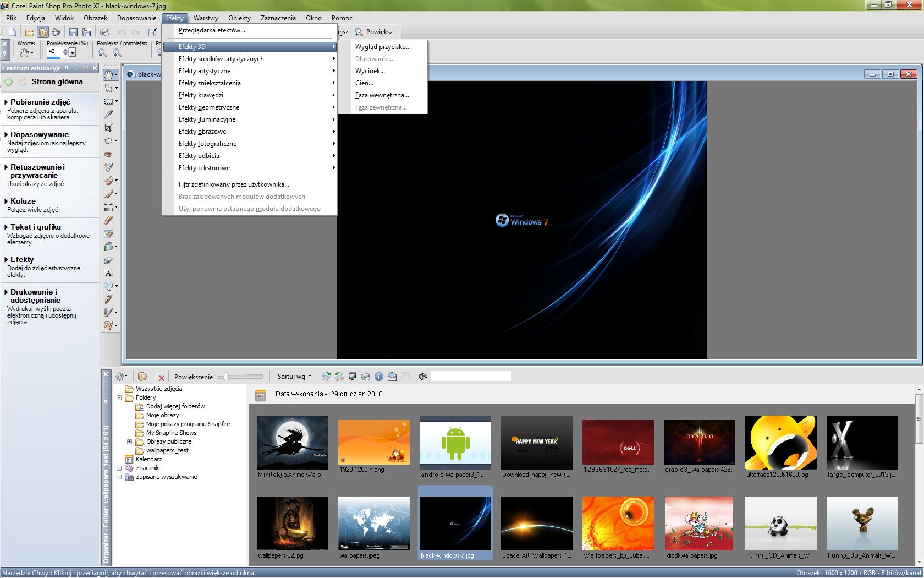This screenshot has height=578, width=924.
Task: Open the Efekty topic in the learning center
Action: pyautogui.click(x=21, y=259)
